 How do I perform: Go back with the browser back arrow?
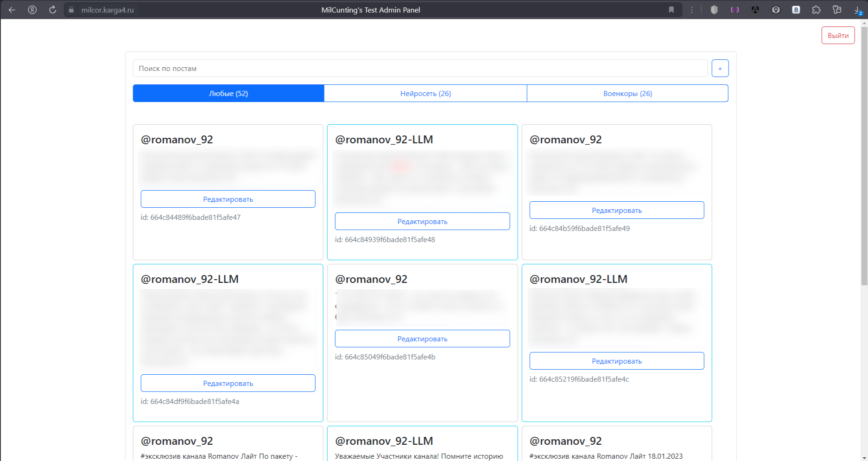pyautogui.click(x=12, y=10)
